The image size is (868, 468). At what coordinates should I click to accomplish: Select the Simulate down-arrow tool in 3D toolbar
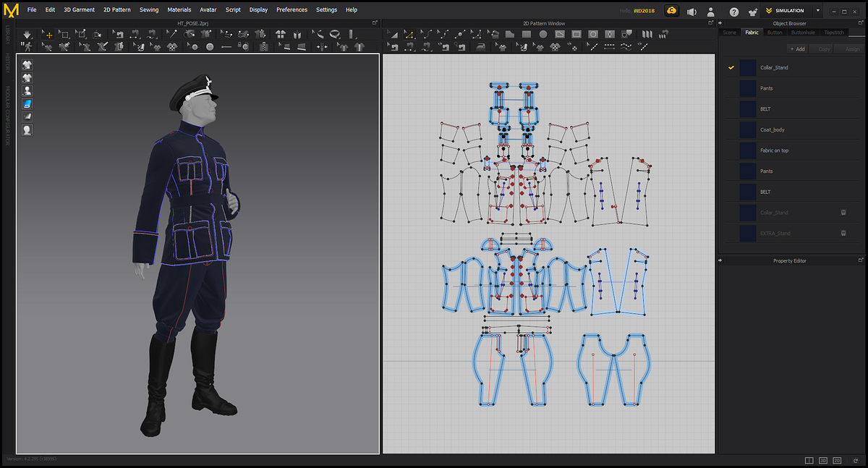pyautogui.click(x=27, y=34)
